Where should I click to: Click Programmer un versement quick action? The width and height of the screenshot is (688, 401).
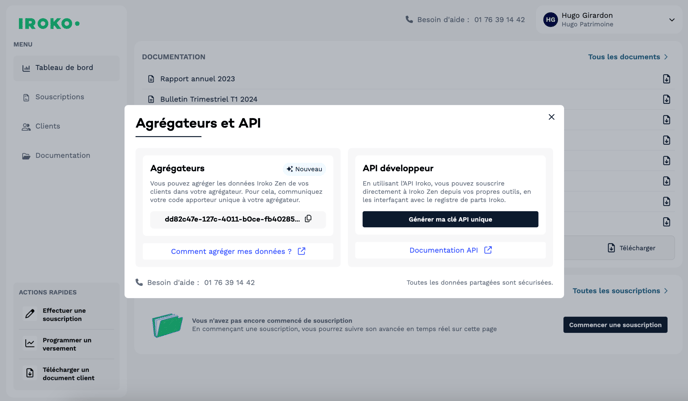point(66,344)
